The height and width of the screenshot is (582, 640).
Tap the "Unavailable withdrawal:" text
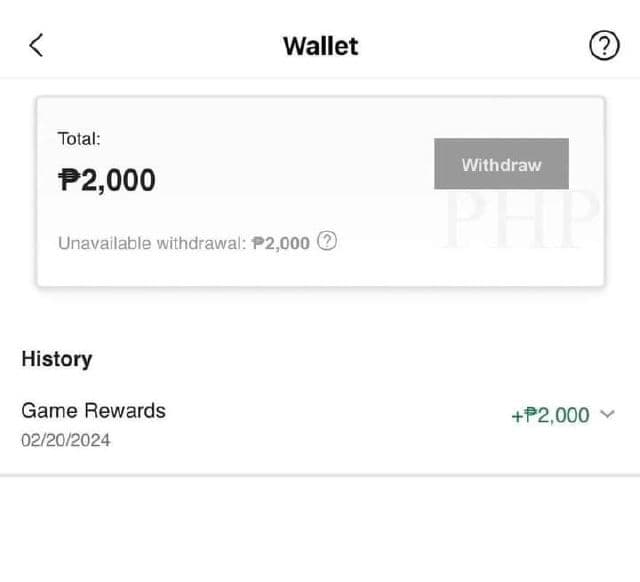pos(151,242)
